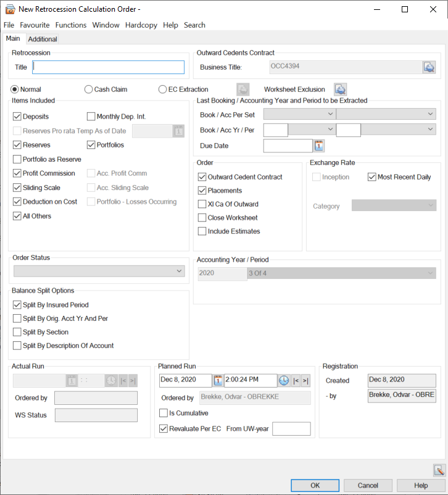Uncheck the Deposits checkbox
The width and height of the screenshot is (448, 495).
[x=17, y=117]
